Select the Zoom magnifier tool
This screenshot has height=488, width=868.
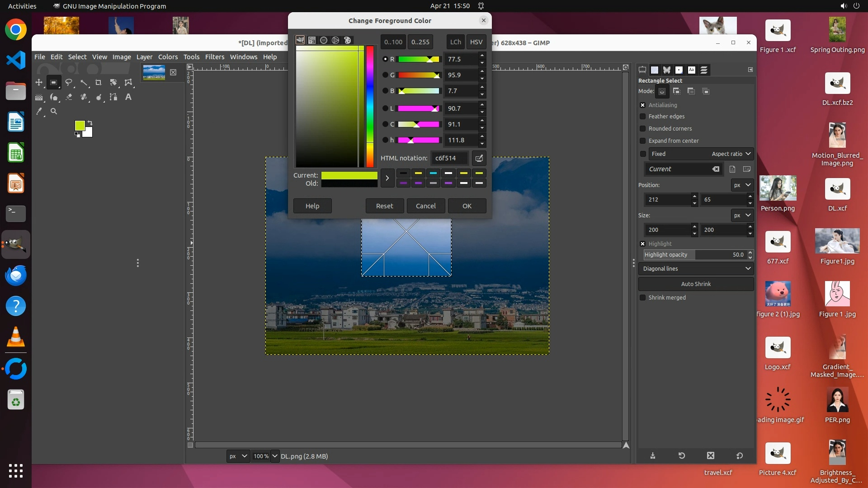[54, 111]
